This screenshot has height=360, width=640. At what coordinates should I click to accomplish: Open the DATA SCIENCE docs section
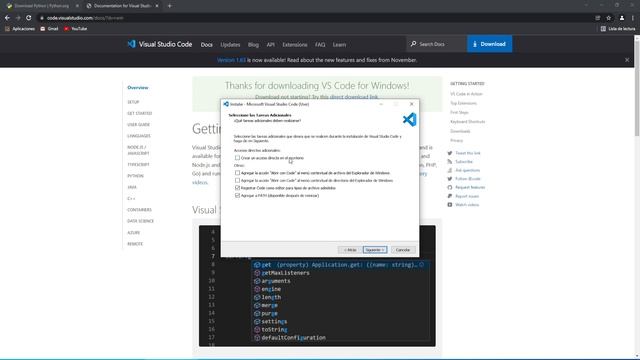click(140, 221)
